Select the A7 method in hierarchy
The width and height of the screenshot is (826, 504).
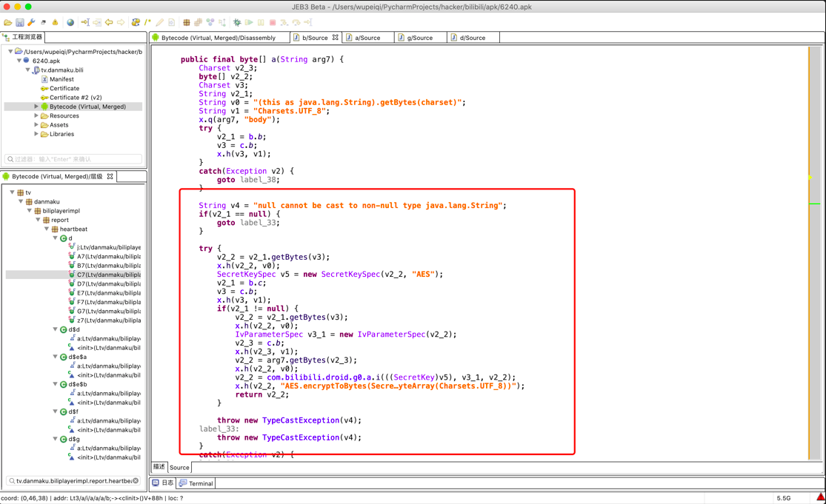[105, 256]
